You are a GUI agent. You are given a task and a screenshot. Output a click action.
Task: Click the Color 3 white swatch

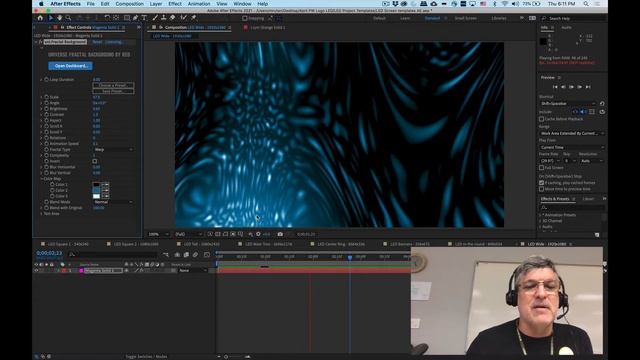click(96, 196)
